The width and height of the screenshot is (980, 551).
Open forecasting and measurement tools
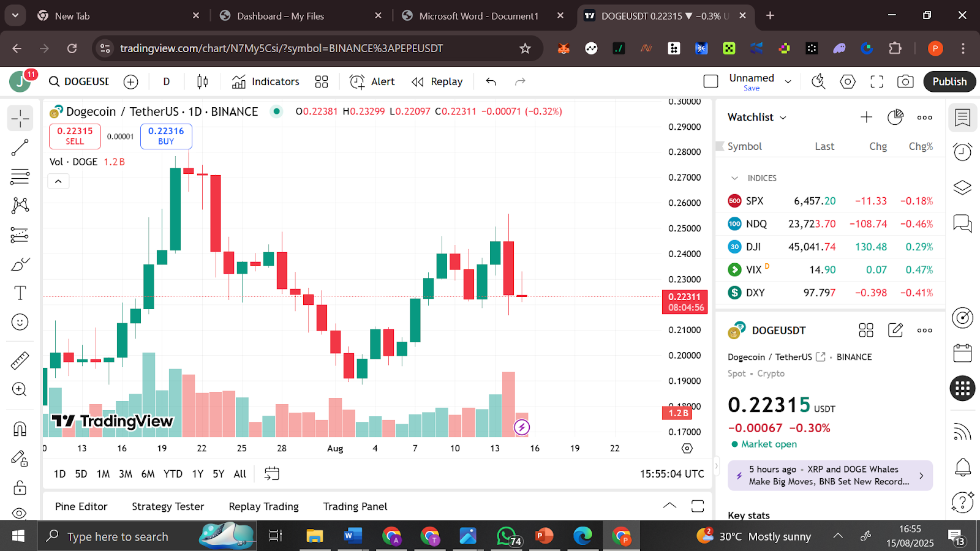20,234
